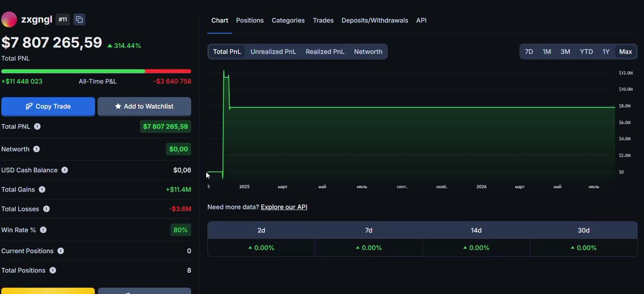Open info icon next to Current Positions
The height and width of the screenshot is (294, 644).
coord(61,251)
